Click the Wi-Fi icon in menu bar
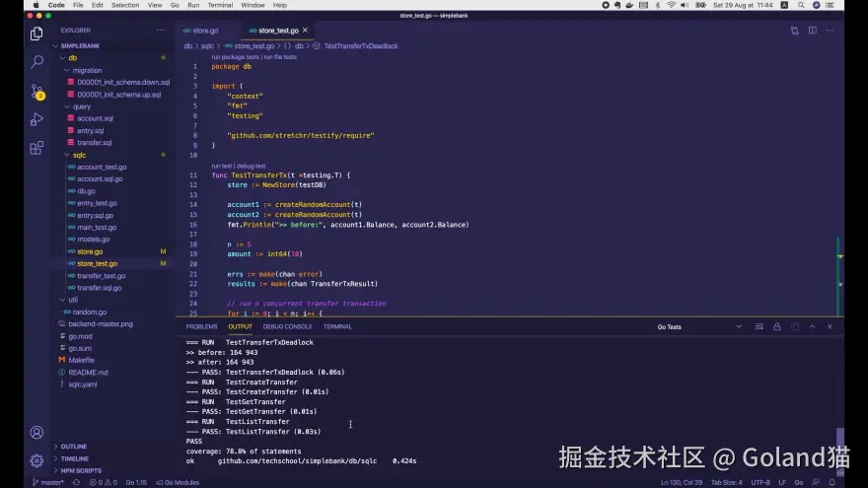 (671, 5)
